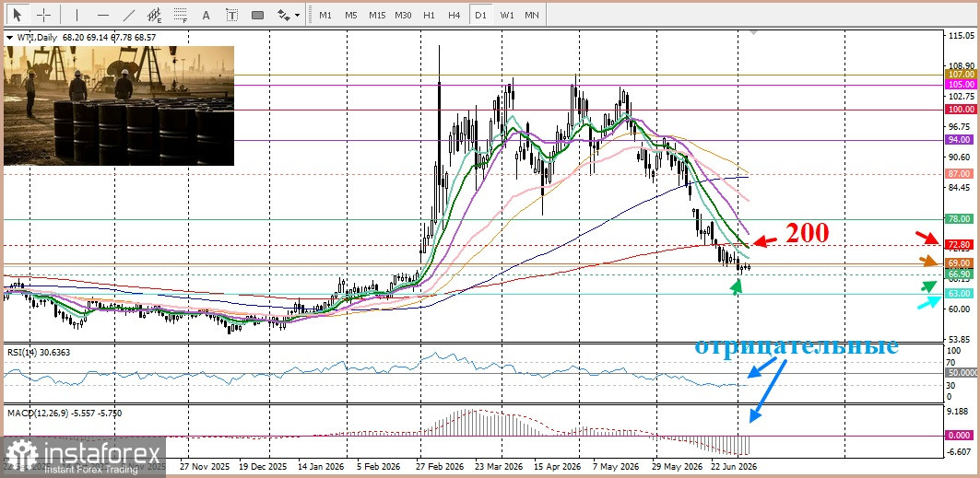The height and width of the screenshot is (478, 980).
Task: Switch to the M1 timeframe
Action: tap(325, 15)
